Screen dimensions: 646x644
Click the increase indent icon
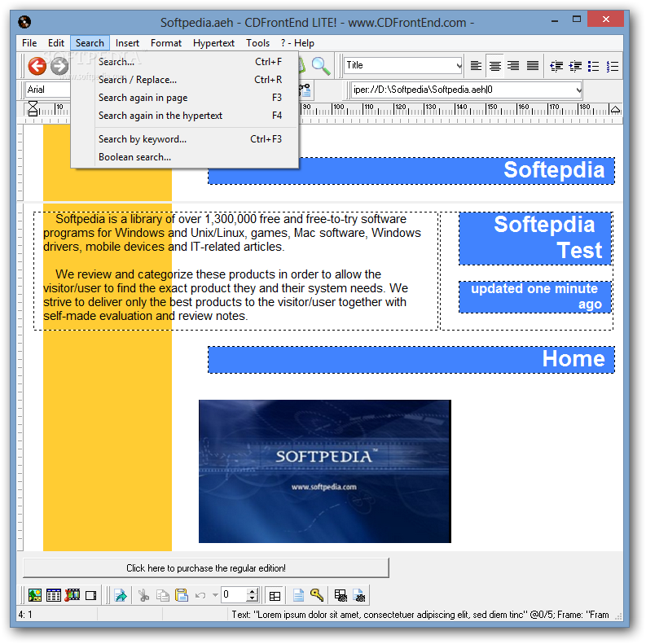pyautogui.click(x=575, y=66)
